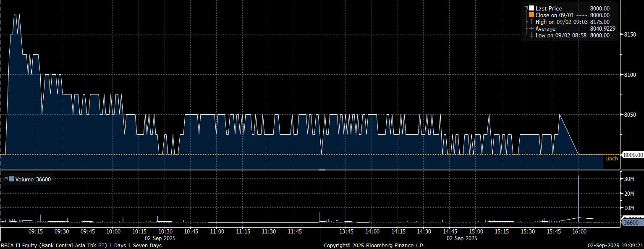Expand the Volume legend box
The width and height of the screenshot is (644, 249).
pos(6,179)
